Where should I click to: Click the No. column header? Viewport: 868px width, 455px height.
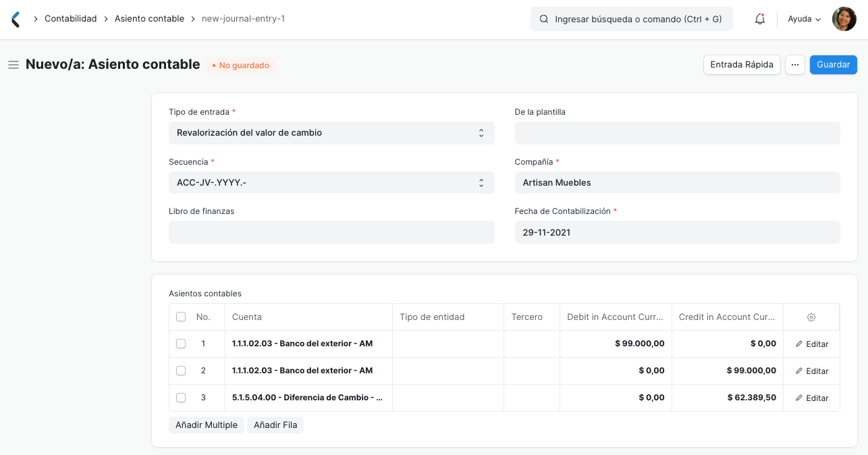click(203, 317)
